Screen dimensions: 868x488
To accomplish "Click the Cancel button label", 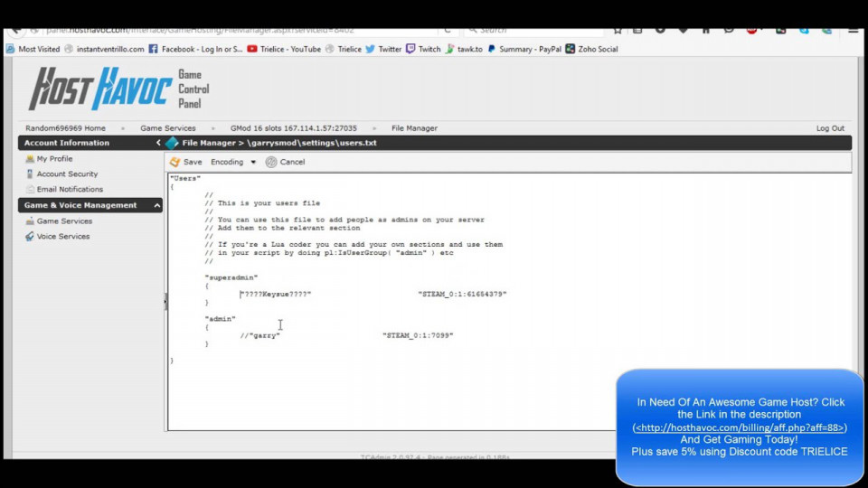I will 292,162.
